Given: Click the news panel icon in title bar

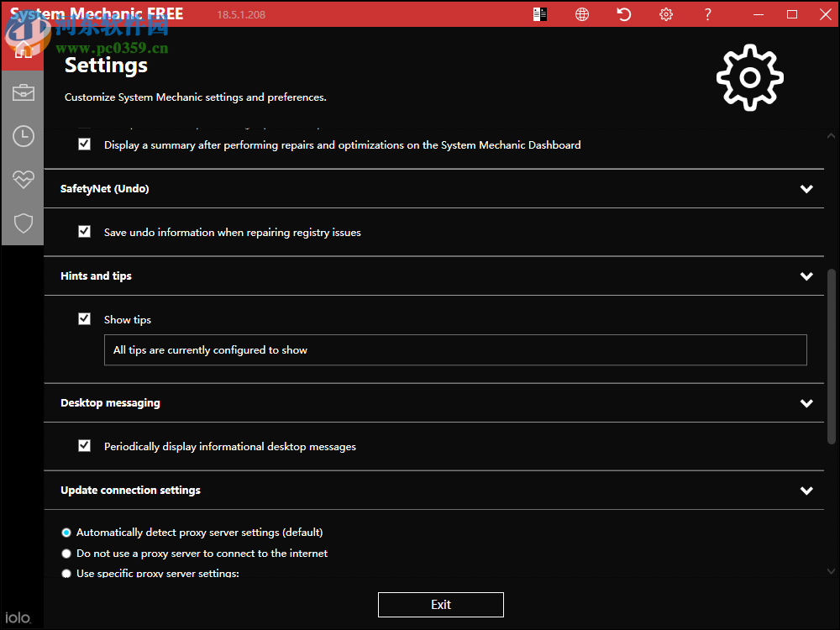Looking at the screenshot, I should (x=540, y=14).
